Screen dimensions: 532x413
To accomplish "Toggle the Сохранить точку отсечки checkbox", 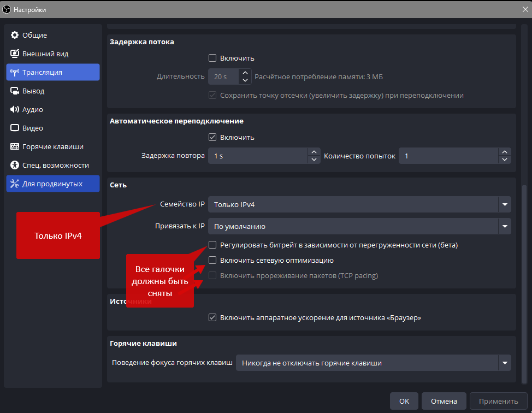I will pyautogui.click(x=212, y=95).
